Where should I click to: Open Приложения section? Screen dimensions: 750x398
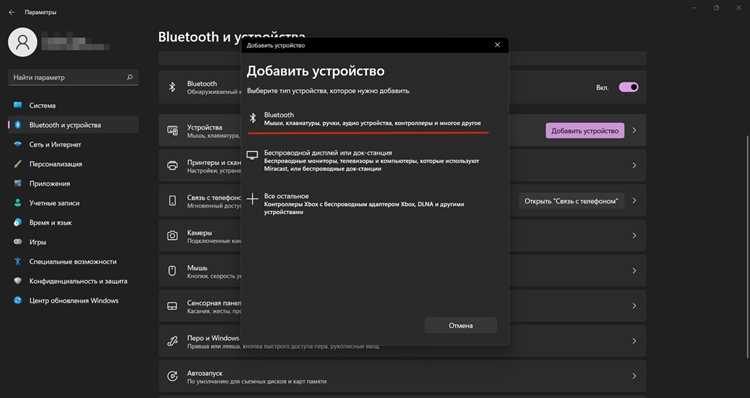(73, 184)
